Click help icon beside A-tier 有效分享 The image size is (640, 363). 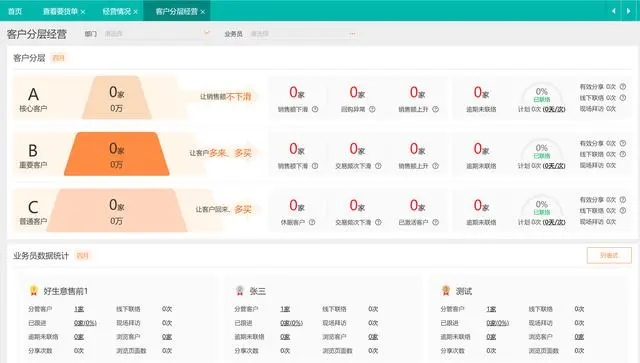tap(623, 87)
